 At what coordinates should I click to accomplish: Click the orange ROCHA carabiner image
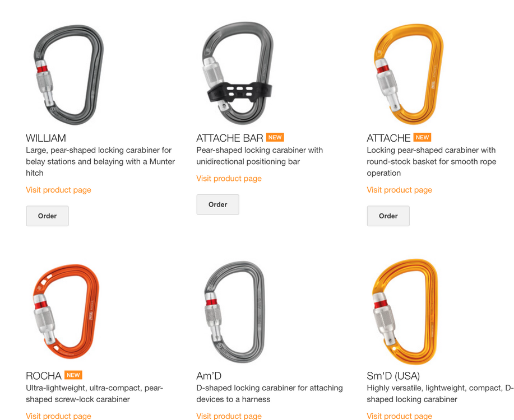click(66, 311)
